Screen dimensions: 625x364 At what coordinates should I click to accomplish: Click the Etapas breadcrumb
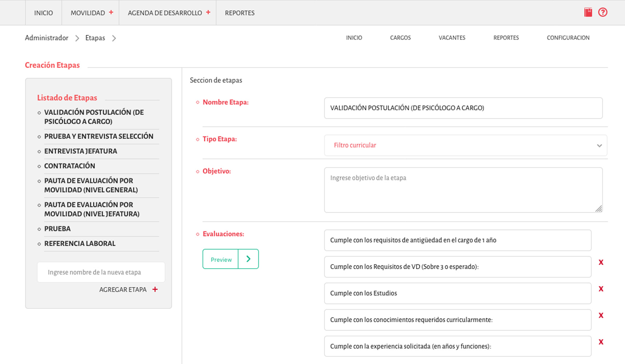pyautogui.click(x=95, y=38)
